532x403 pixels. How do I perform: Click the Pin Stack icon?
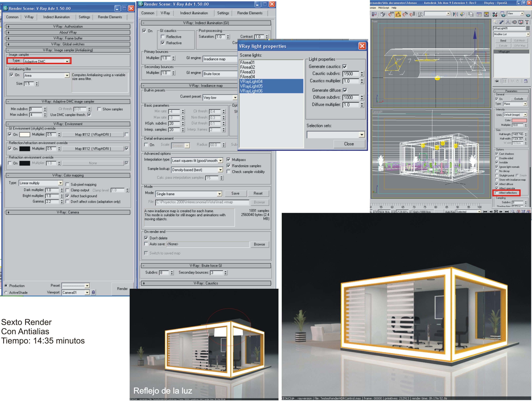[x=497, y=81]
